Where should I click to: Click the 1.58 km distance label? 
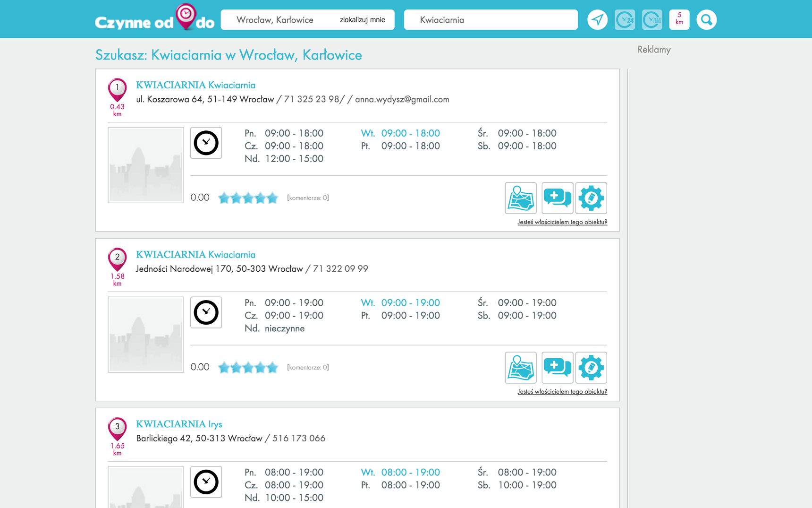(117, 280)
